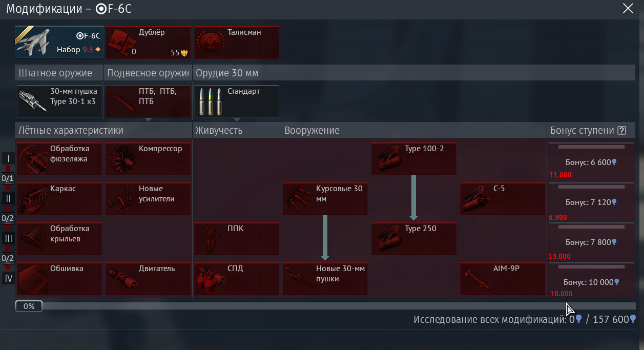Open the Подвесное оружие ПТБ selection
Screen dimensions: 644x350
coord(148,101)
